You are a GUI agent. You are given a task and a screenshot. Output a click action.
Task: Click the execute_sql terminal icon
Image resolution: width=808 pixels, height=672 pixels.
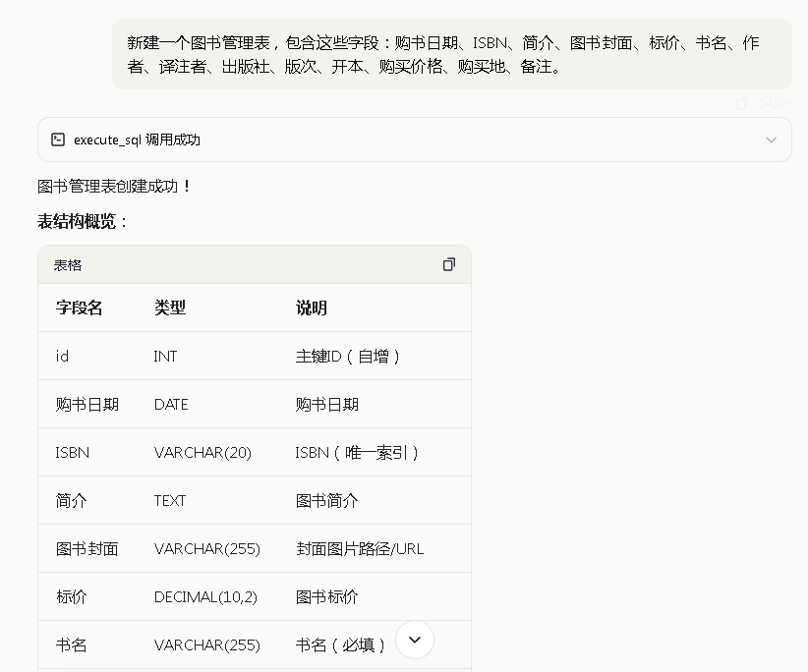point(59,140)
